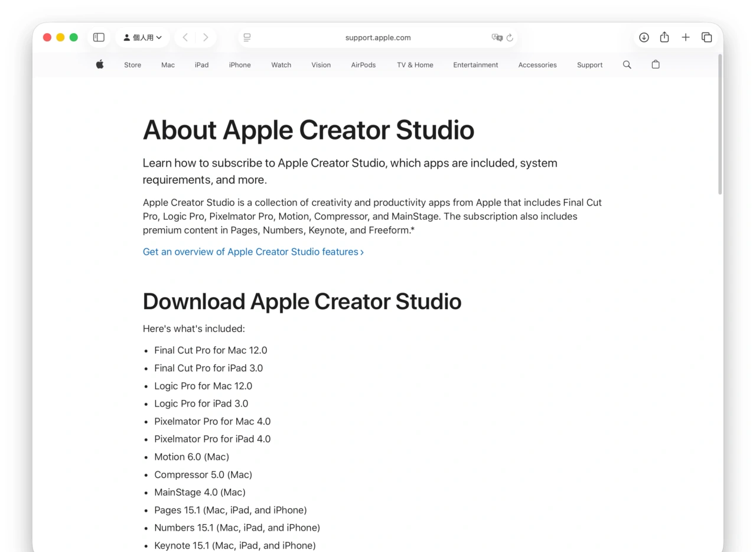Toggle the Safari sidebar
756x552 pixels.
[x=99, y=37]
